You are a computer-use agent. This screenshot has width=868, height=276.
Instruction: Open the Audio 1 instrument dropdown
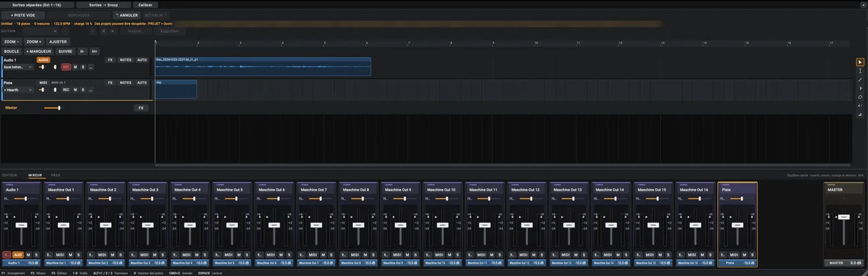click(x=18, y=67)
